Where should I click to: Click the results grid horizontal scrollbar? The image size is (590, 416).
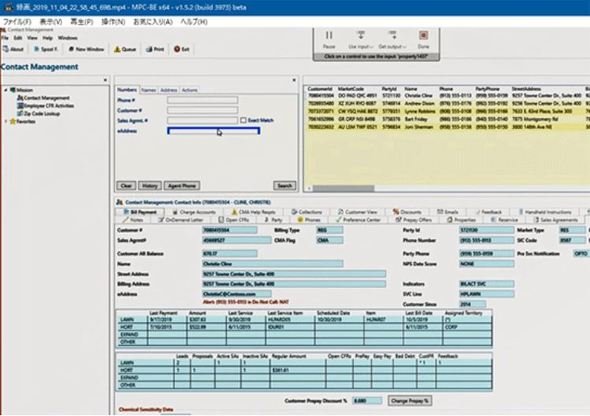[x=344, y=188]
